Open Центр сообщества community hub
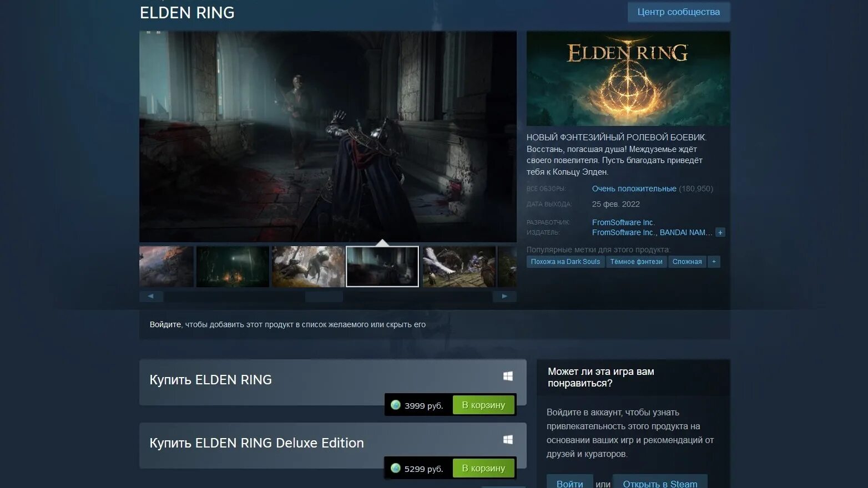This screenshot has width=868, height=488. point(679,12)
